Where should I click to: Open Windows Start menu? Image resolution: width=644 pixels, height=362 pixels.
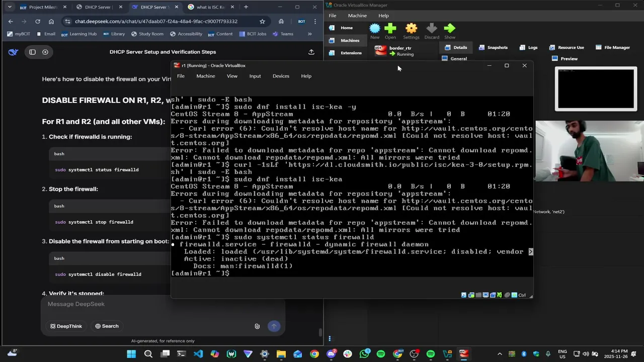[x=131, y=354]
